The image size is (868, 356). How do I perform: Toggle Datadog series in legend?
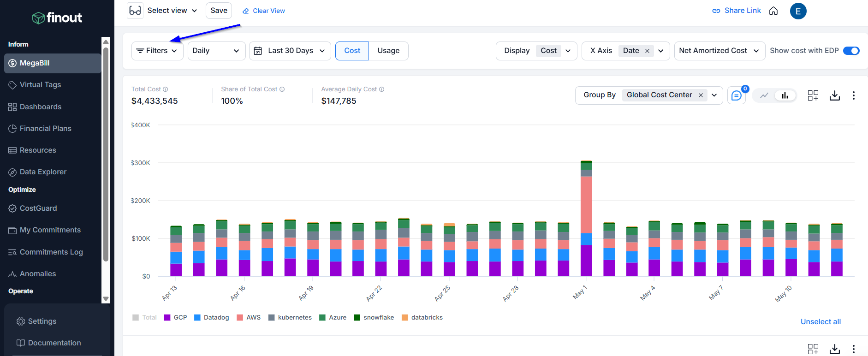pos(212,318)
